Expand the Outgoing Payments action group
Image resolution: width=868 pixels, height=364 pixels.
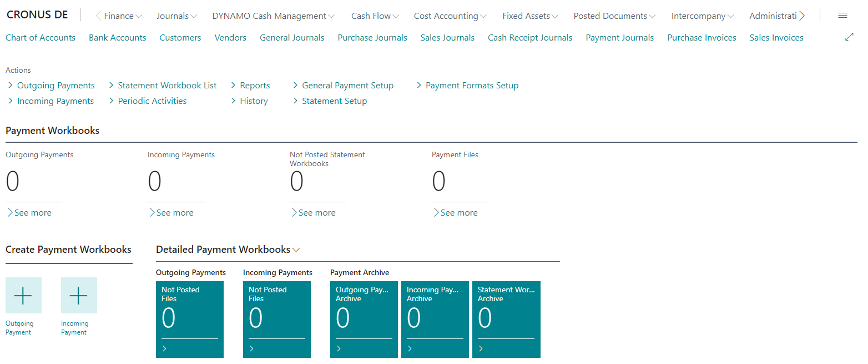[51, 86]
